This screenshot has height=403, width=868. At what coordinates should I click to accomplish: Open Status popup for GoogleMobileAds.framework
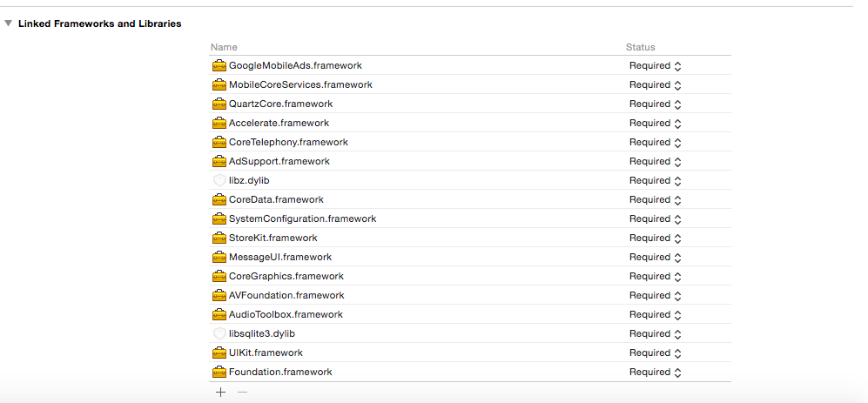(x=656, y=65)
